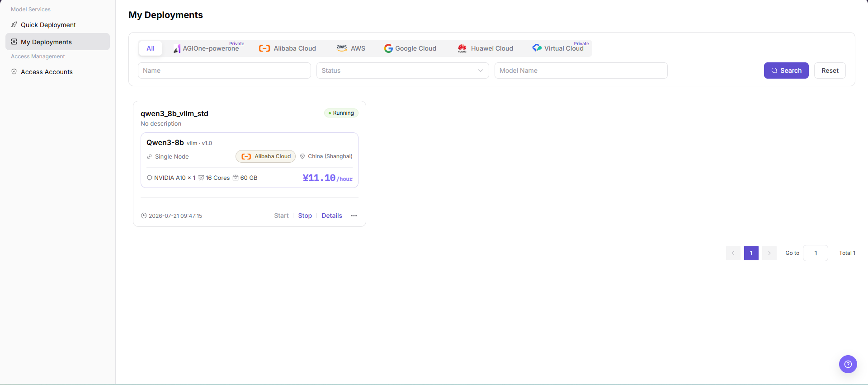Switch to the AGIOne-powerone tab
This screenshot has width=868, height=385.
[x=208, y=48]
